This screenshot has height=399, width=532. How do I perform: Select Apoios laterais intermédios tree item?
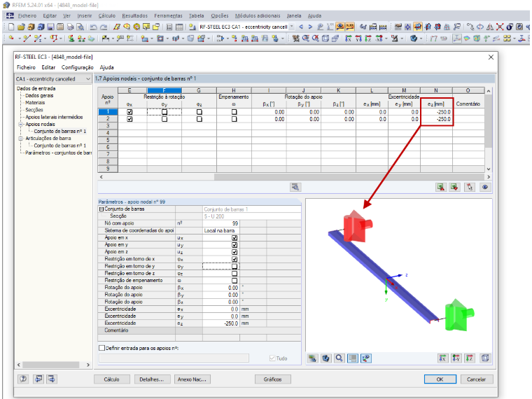[54, 117]
